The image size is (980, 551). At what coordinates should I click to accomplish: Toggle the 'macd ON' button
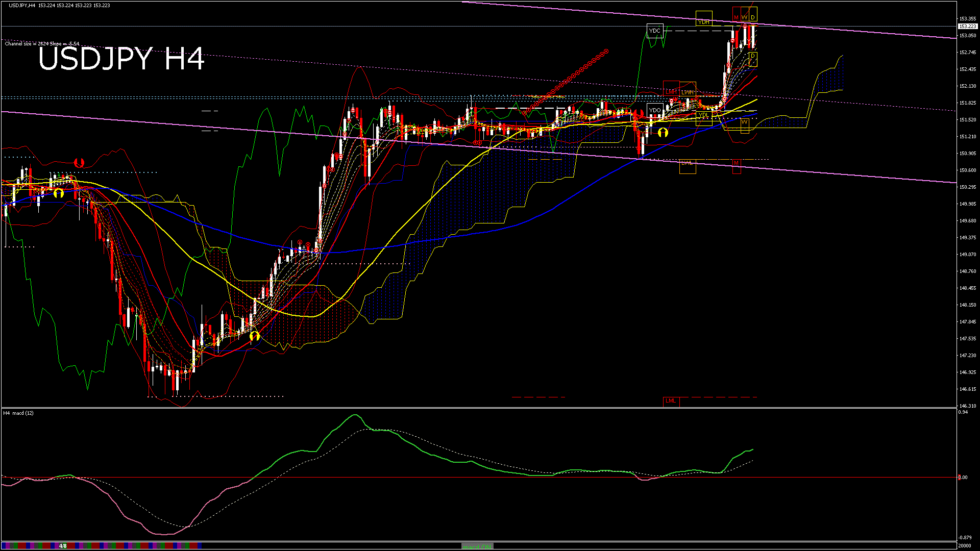tap(477, 546)
